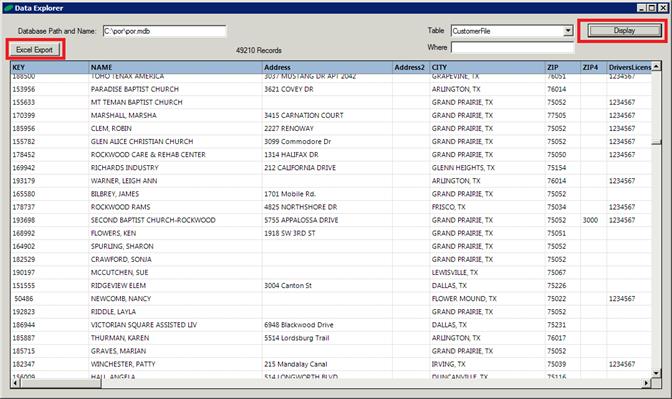Minimize the Data Explorer window
This screenshot has width=672, height=399.
tap(641, 8)
